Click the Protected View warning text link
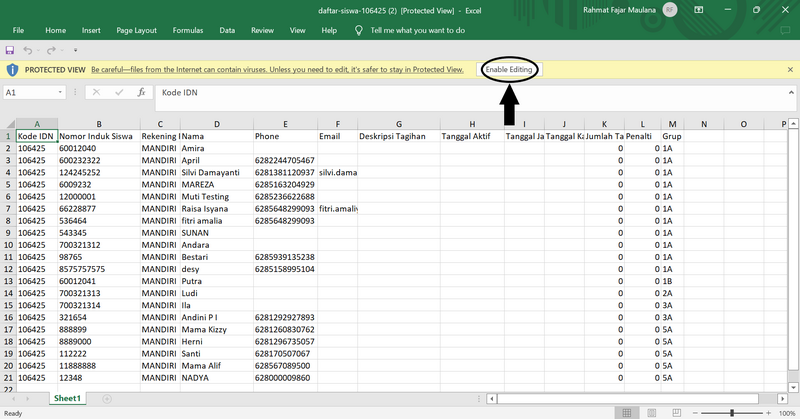Image resolution: width=800 pixels, height=419 pixels. [277, 69]
